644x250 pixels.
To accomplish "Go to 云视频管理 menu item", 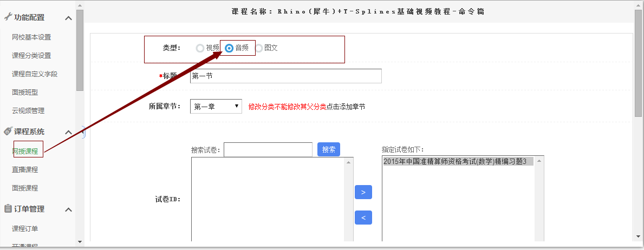I will (28, 110).
